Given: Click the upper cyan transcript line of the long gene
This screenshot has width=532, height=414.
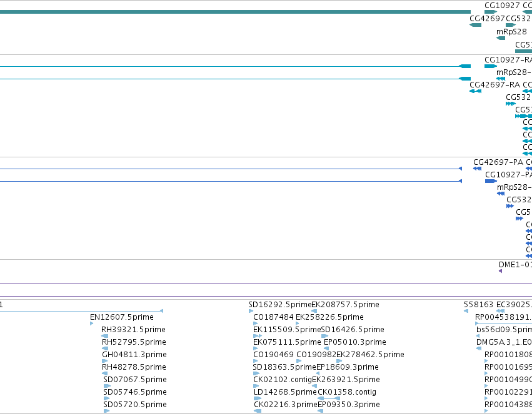Looking at the screenshot, I should pyautogui.click(x=235, y=66).
